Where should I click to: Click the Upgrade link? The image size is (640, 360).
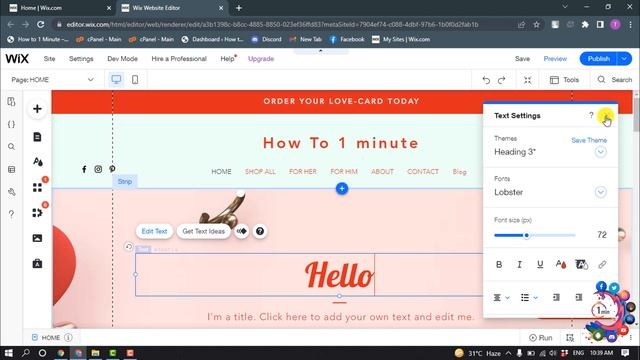point(261,59)
